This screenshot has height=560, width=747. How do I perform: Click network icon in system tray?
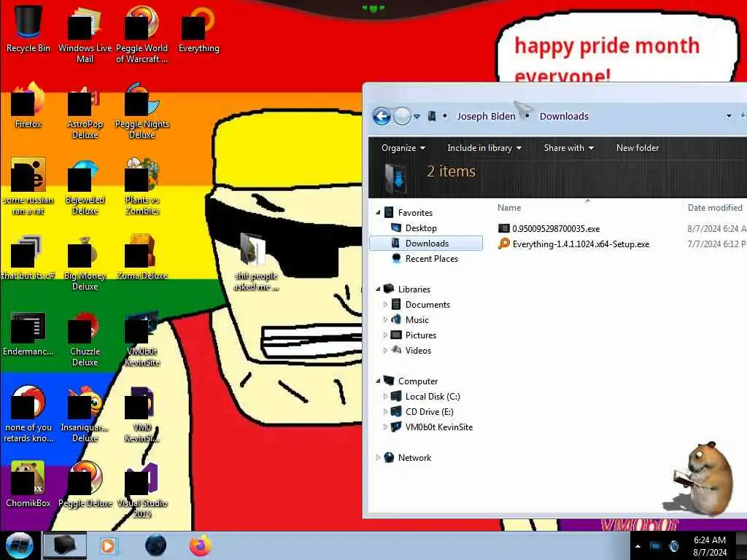(655, 546)
